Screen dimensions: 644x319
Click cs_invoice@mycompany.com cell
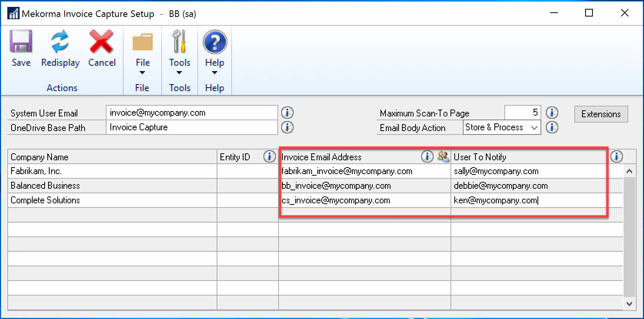(x=365, y=200)
